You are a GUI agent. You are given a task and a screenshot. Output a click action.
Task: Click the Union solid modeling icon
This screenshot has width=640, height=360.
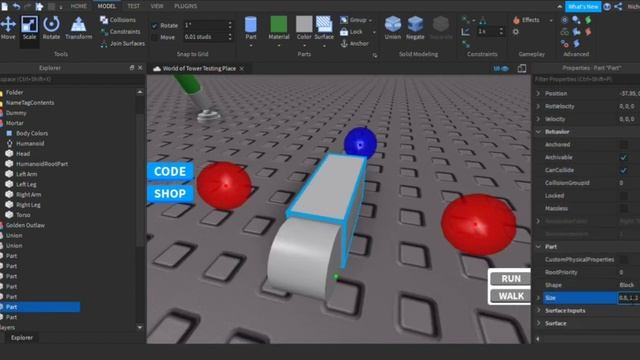point(393,28)
